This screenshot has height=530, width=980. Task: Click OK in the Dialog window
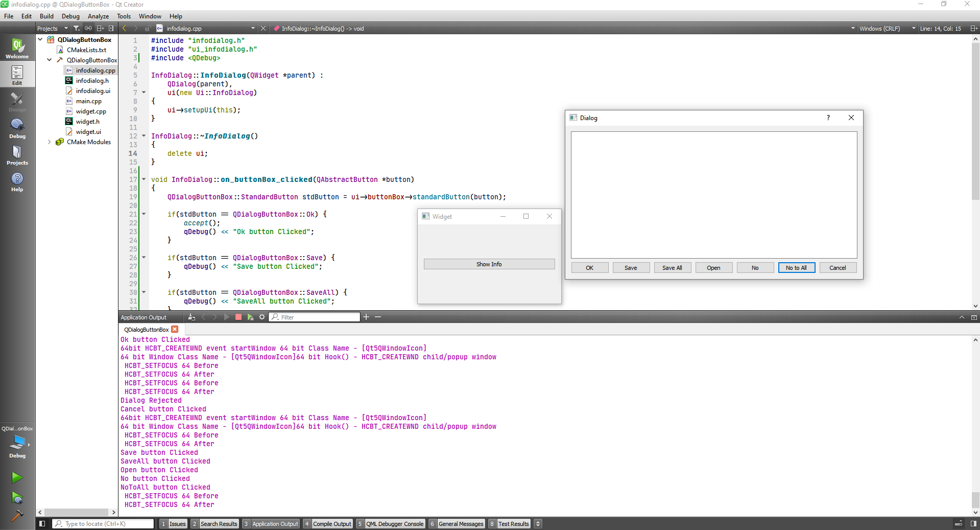coord(590,268)
